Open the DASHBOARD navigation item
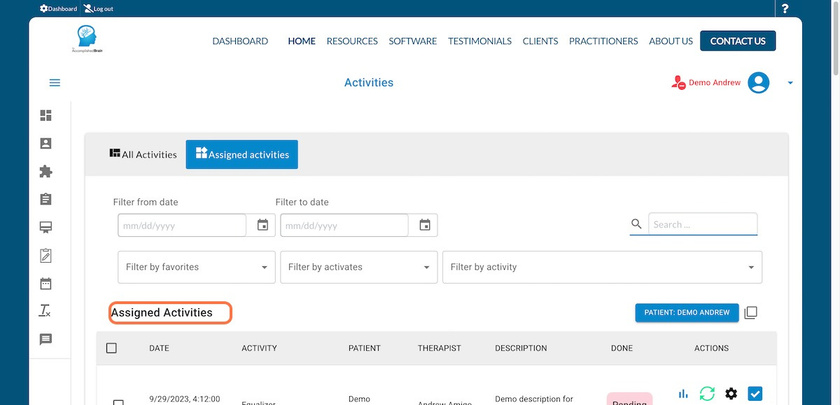The width and height of the screenshot is (840, 405). coord(240,41)
